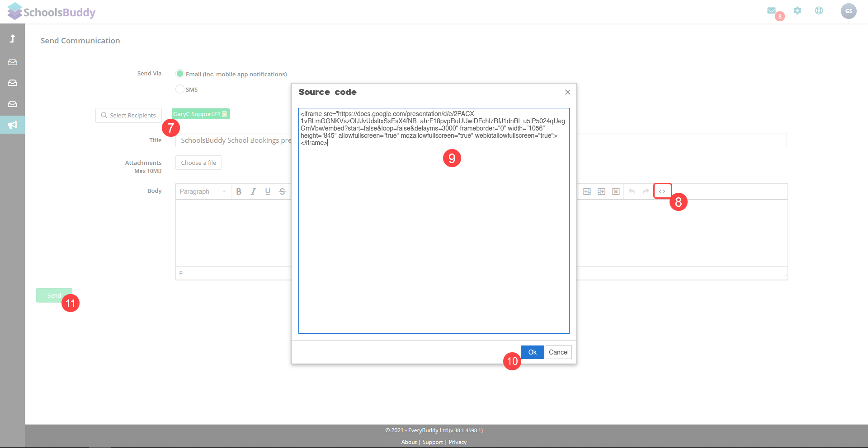Click the body editor resize handle corner
This screenshot has width=868, height=448.
[784, 276]
